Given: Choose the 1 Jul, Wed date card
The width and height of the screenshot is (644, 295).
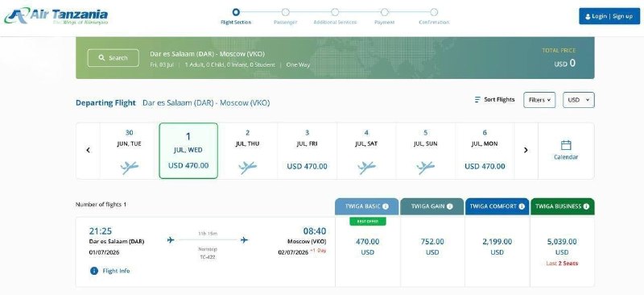Looking at the screenshot, I should click(188, 151).
